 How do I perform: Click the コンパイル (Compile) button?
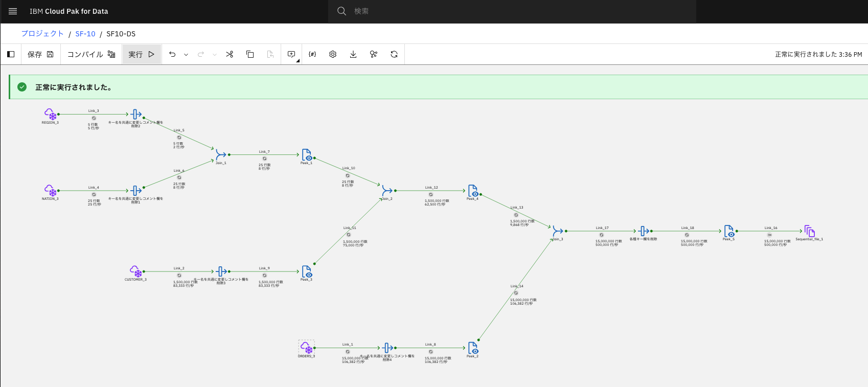(x=92, y=54)
